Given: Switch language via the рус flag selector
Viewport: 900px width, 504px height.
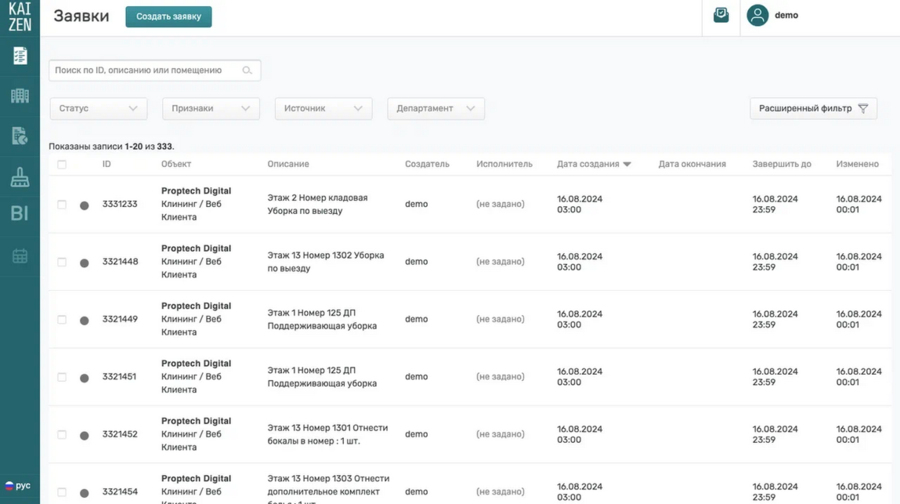Looking at the screenshot, I should tap(17, 486).
